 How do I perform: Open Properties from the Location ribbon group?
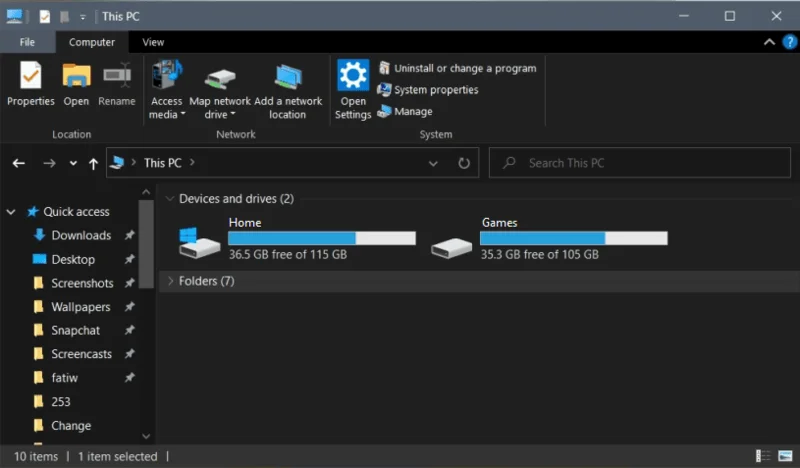point(31,83)
